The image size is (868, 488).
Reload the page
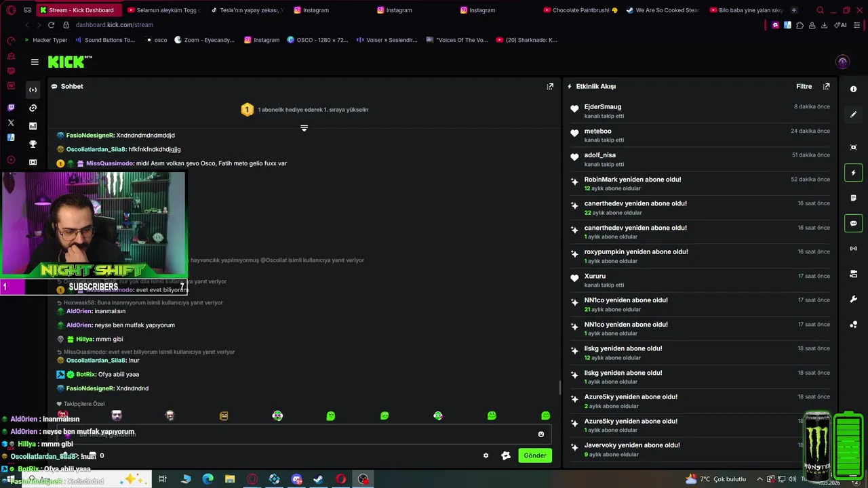point(51,25)
